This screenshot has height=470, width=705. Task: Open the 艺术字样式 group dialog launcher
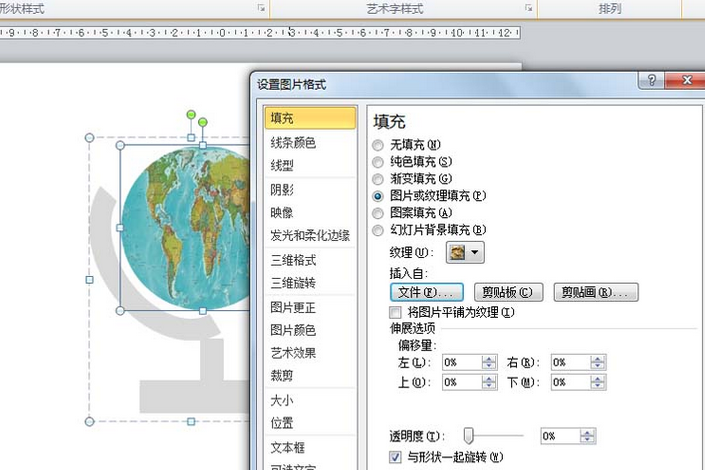529,8
